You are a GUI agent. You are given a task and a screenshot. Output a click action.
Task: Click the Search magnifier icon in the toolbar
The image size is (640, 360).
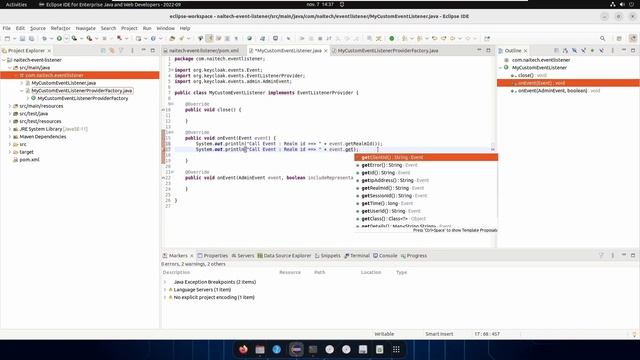point(602,38)
